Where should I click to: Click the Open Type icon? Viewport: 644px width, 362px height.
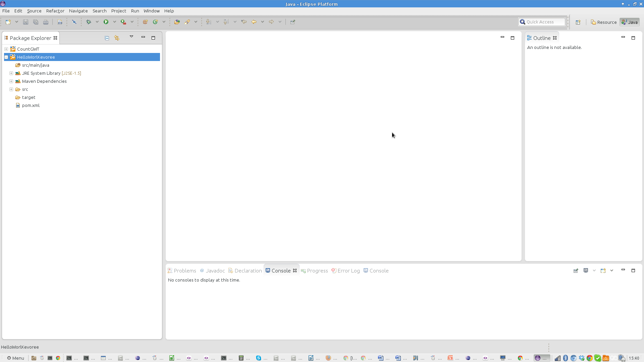(x=177, y=22)
